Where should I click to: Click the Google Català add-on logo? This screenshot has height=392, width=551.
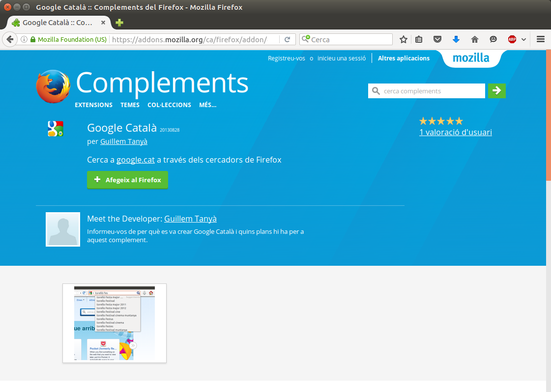[x=56, y=128]
